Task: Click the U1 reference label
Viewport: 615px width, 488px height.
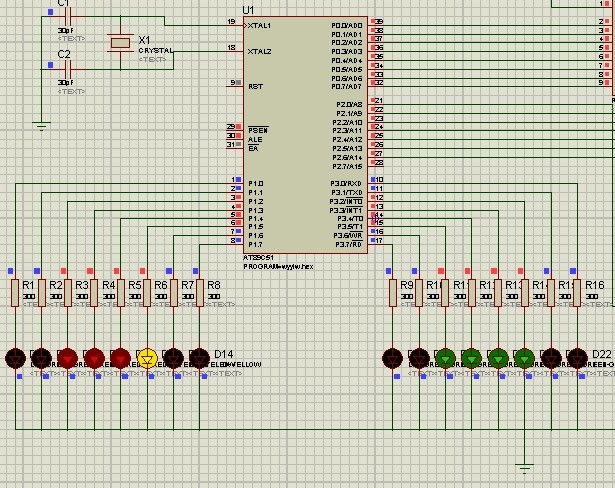Action: click(x=249, y=9)
